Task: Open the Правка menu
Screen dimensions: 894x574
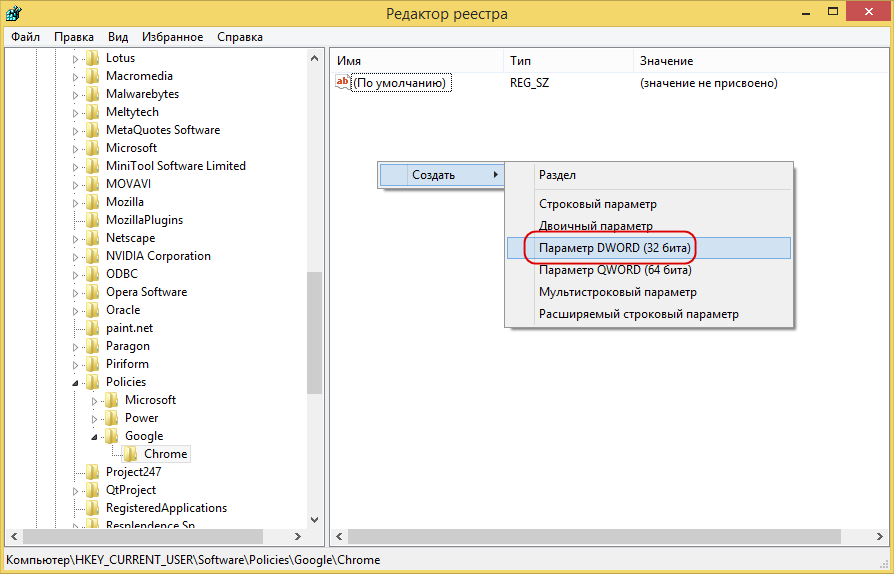Action: [74, 37]
